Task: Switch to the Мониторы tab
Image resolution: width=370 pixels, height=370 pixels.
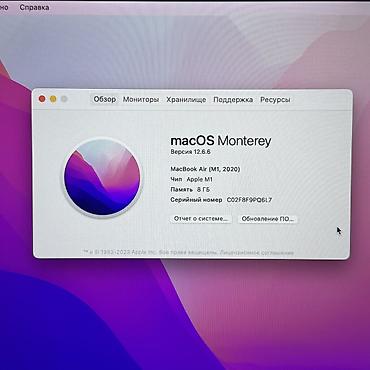Action: pos(141,100)
